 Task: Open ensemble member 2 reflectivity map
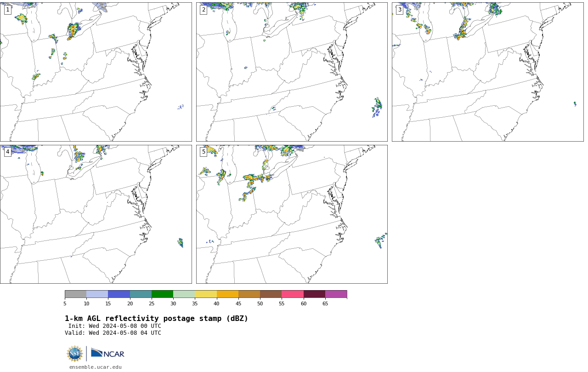[292, 72]
